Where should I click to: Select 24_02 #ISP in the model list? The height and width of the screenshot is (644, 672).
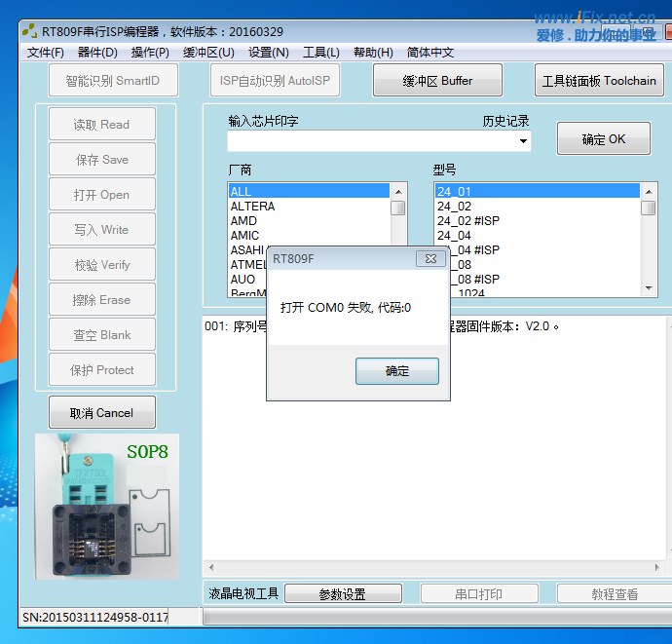pyautogui.click(x=467, y=221)
